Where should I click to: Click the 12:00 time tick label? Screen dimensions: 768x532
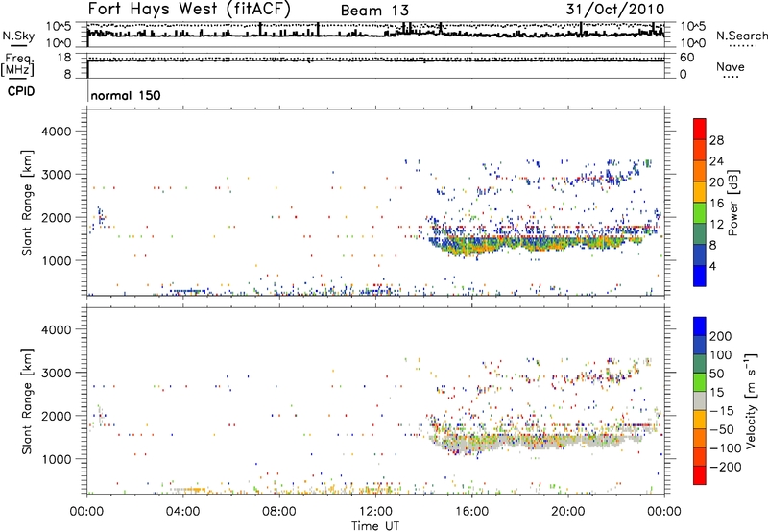point(375,512)
